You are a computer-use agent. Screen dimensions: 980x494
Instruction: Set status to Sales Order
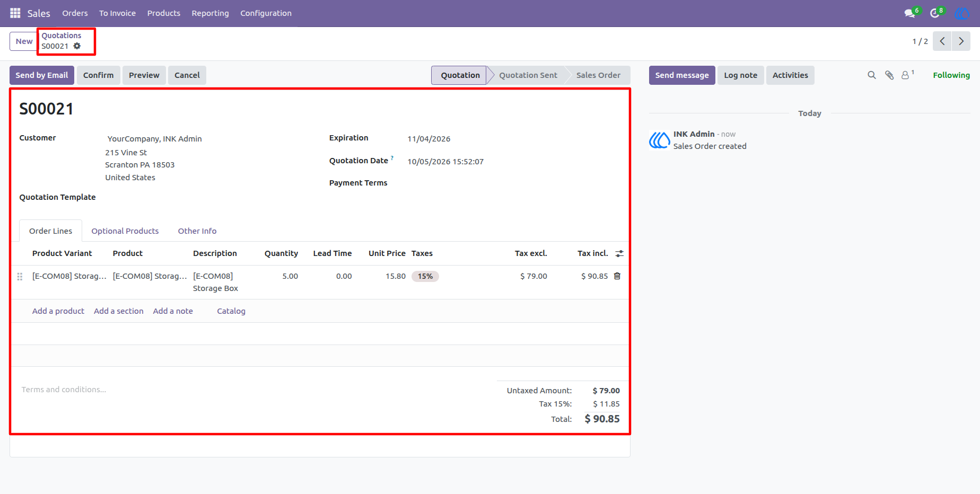tap(598, 75)
